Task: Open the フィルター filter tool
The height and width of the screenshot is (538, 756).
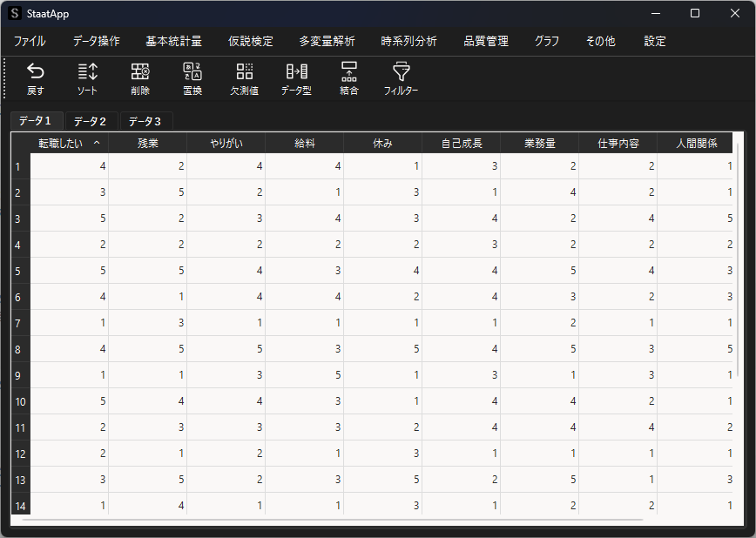Action: (x=401, y=77)
